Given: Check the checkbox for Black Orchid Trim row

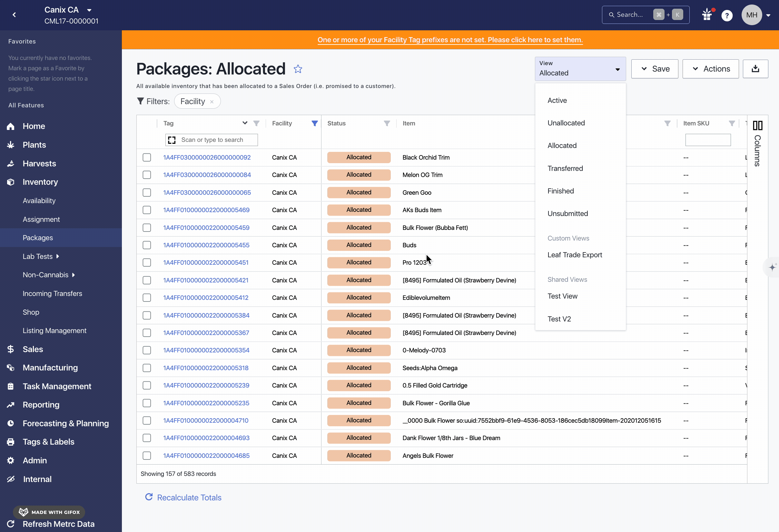Looking at the screenshot, I should point(146,157).
